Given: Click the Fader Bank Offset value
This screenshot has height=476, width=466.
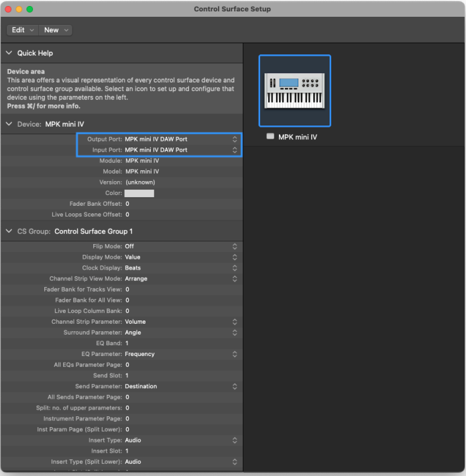Looking at the screenshot, I should (x=127, y=204).
